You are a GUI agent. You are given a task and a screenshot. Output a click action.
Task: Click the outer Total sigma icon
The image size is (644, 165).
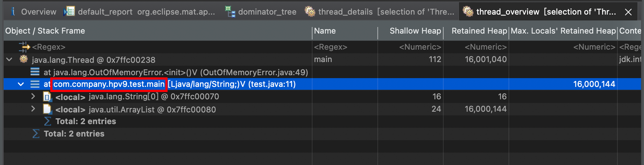36,134
